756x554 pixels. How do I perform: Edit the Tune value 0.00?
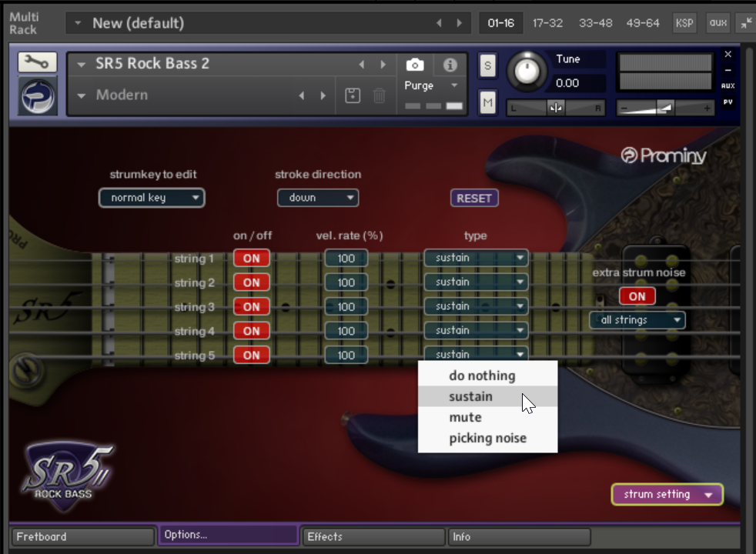(x=577, y=83)
